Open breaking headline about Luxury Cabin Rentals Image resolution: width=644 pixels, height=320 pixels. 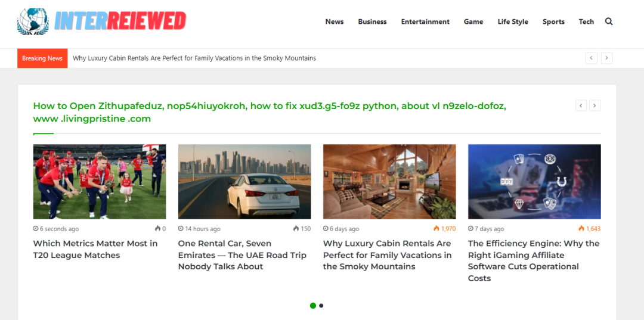coord(194,58)
